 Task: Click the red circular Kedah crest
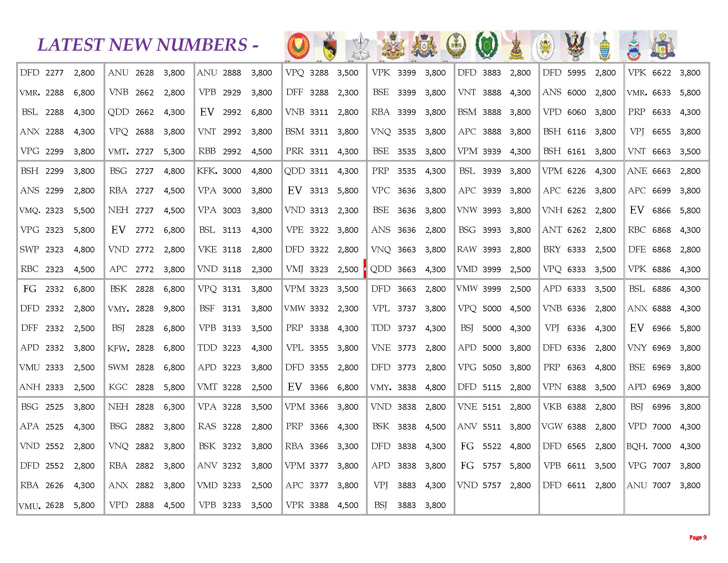299,46
